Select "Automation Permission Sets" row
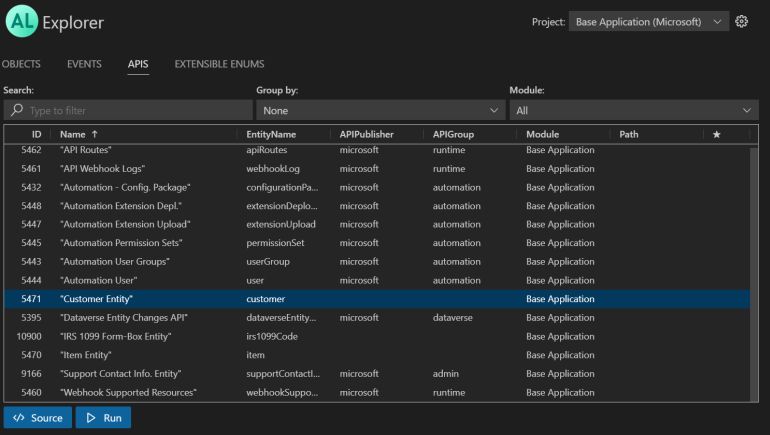770x435 pixels. [x=377, y=243]
